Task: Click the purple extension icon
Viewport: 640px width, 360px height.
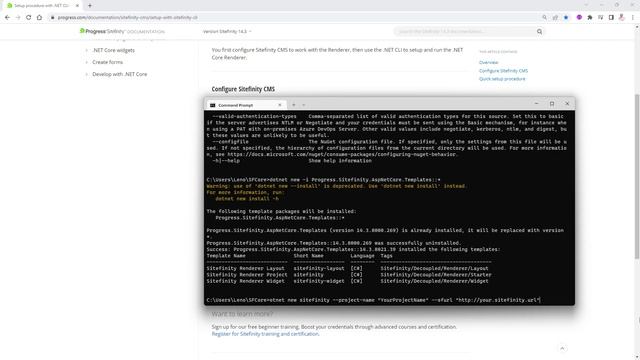Action: [579, 18]
